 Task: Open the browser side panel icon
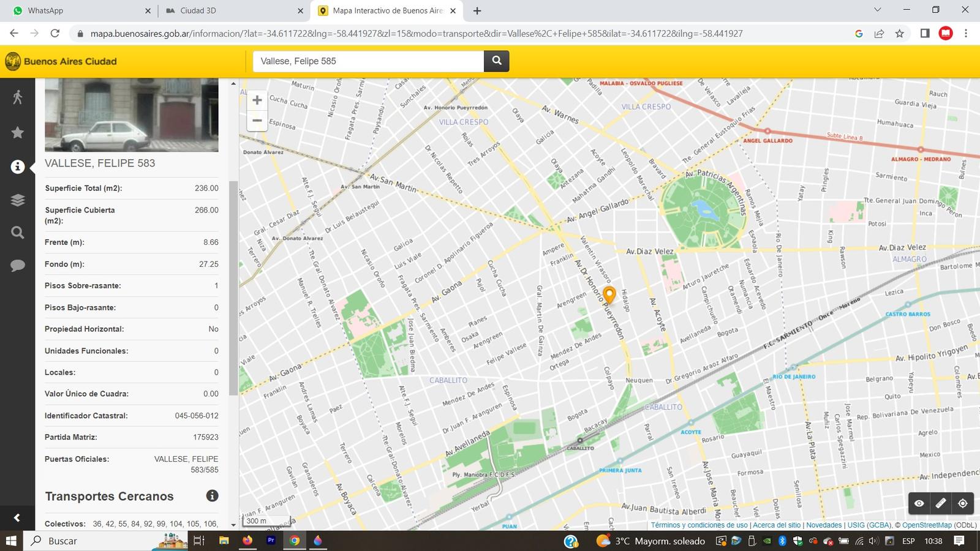click(925, 33)
